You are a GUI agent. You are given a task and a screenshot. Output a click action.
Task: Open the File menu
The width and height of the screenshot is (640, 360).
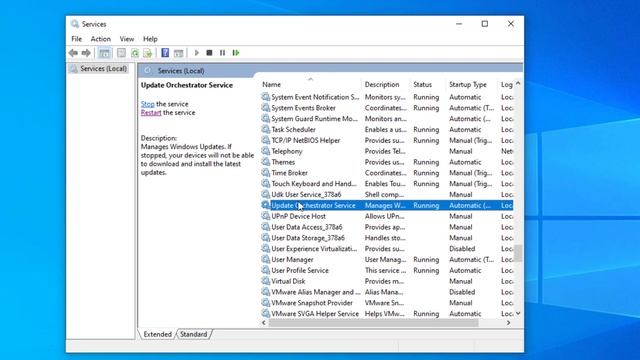click(x=76, y=39)
